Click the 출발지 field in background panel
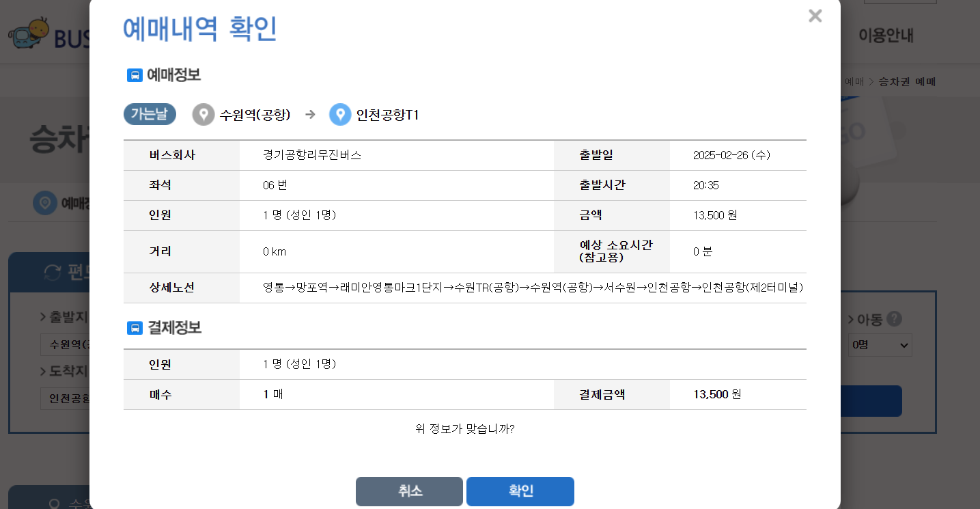The height and width of the screenshot is (509, 980). pyautogui.click(x=65, y=345)
